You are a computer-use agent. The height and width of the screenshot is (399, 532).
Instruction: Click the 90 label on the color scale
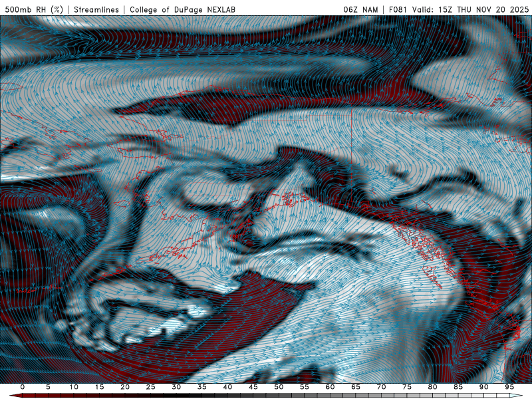click(x=484, y=387)
